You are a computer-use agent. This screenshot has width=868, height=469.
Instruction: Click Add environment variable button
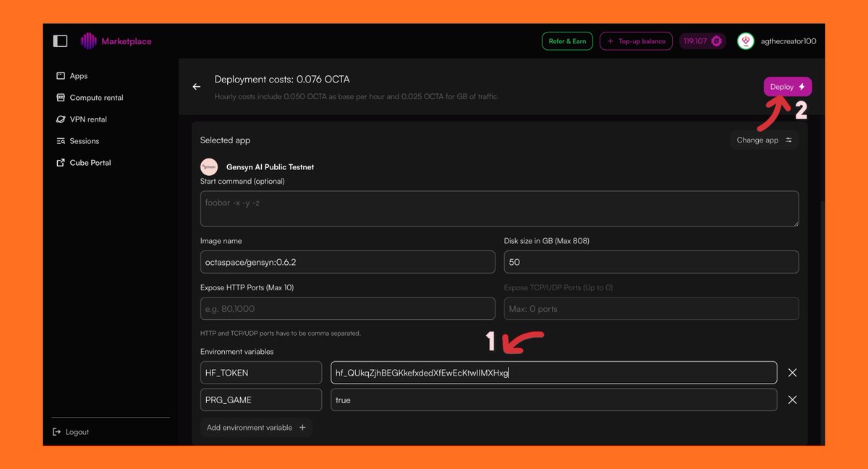click(x=256, y=428)
